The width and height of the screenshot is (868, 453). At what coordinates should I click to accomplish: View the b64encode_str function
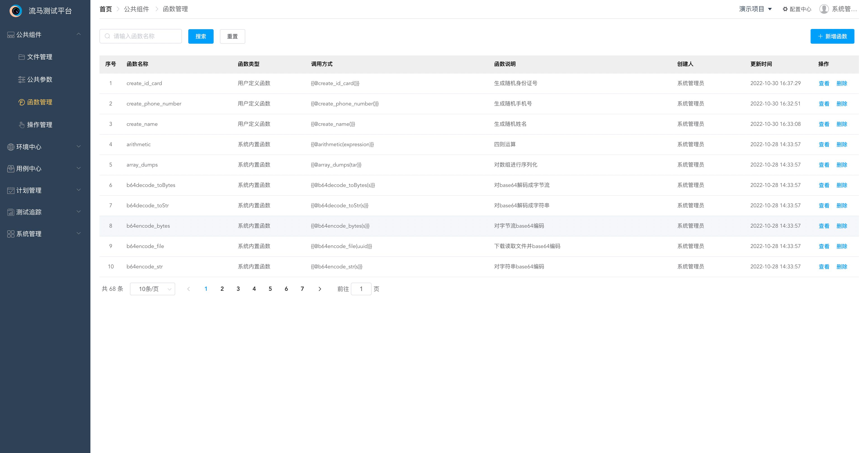824,267
